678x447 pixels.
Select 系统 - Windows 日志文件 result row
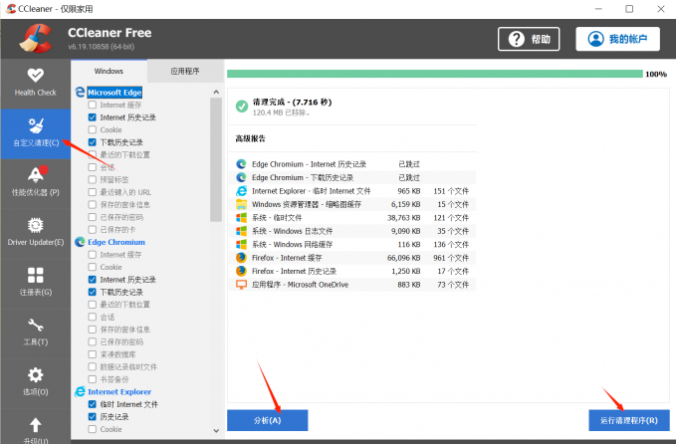pyautogui.click(x=352, y=231)
